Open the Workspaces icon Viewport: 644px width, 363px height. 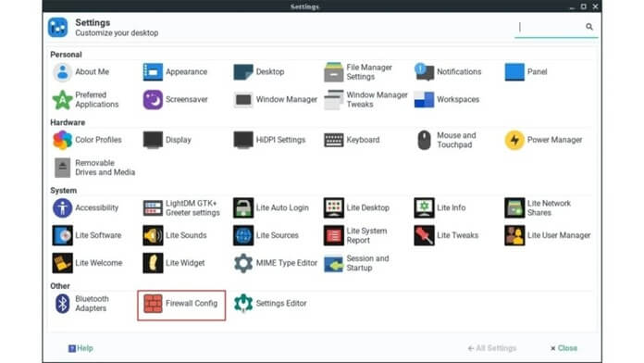point(424,99)
